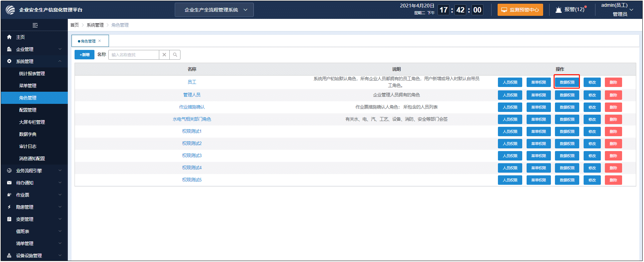This screenshot has height=262, width=644.
Task: Click the 说明 column header
Action: 396,69
